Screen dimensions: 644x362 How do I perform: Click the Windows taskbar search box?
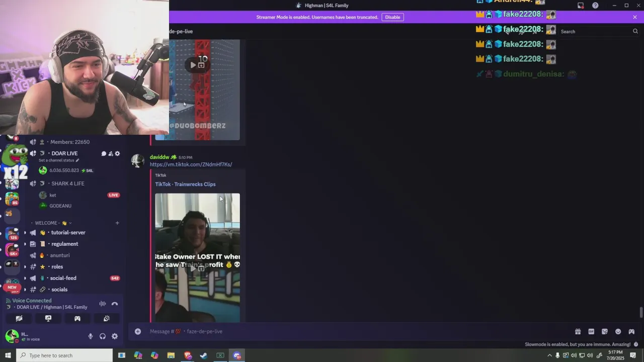click(x=64, y=355)
